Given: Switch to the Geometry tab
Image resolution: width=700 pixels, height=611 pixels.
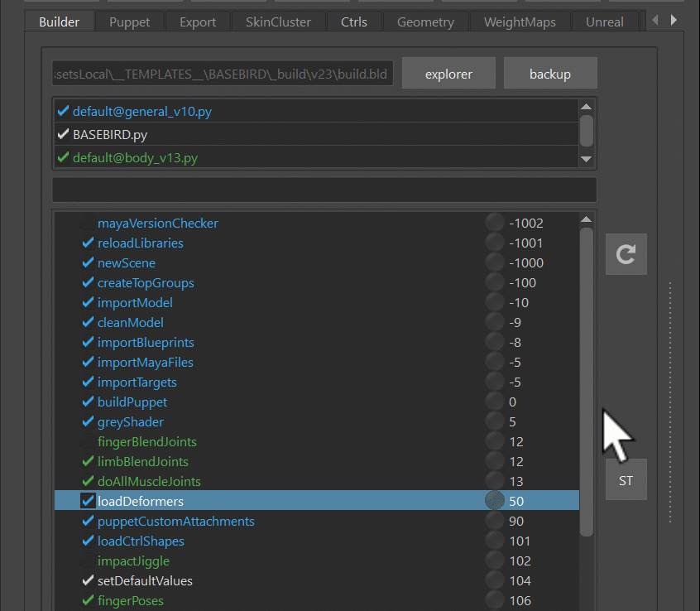Looking at the screenshot, I should click(425, 22).
